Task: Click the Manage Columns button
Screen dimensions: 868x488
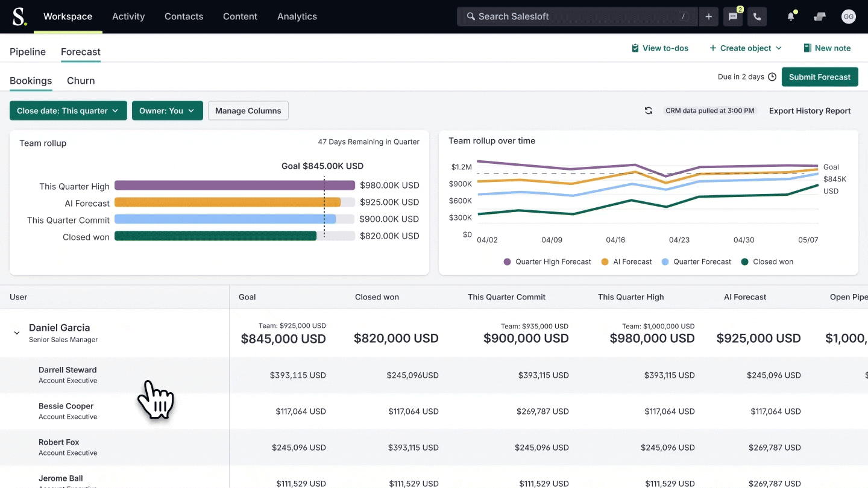Action: [248, 111]
